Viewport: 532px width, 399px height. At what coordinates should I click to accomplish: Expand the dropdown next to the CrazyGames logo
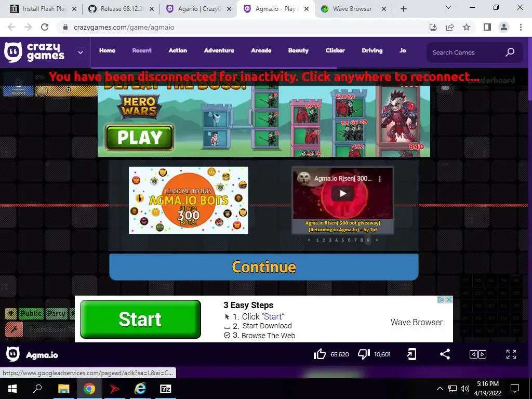pos(81,52)
